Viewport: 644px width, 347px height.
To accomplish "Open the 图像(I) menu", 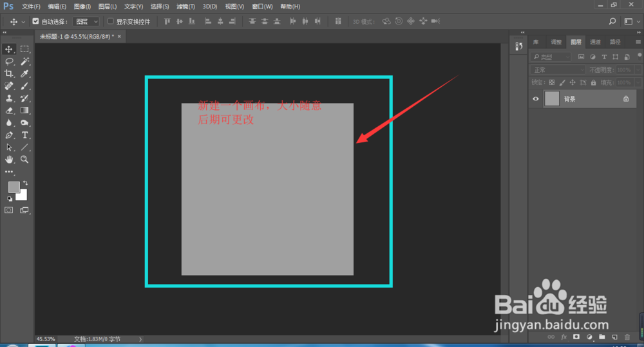I will (x=82, y=6).
